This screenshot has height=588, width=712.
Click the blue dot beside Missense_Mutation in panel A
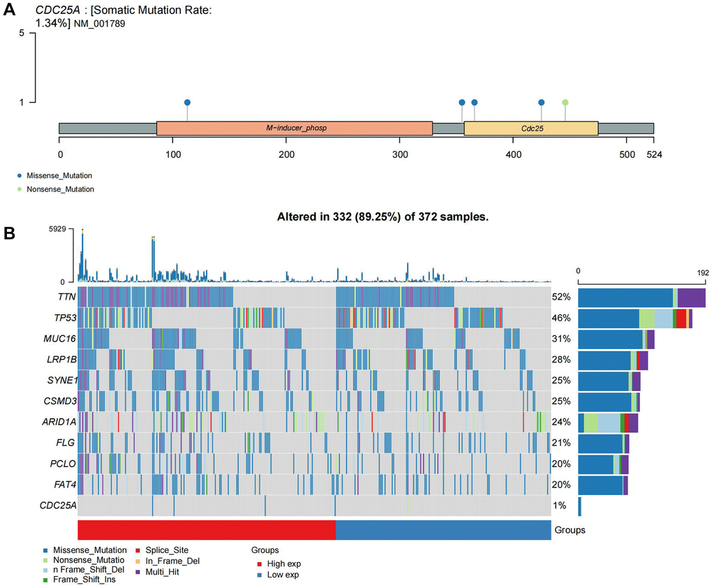tap(19, 175)
